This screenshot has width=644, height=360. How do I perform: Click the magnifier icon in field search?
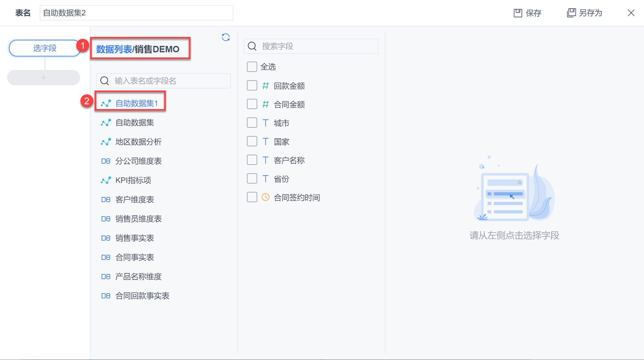(252, 46)
